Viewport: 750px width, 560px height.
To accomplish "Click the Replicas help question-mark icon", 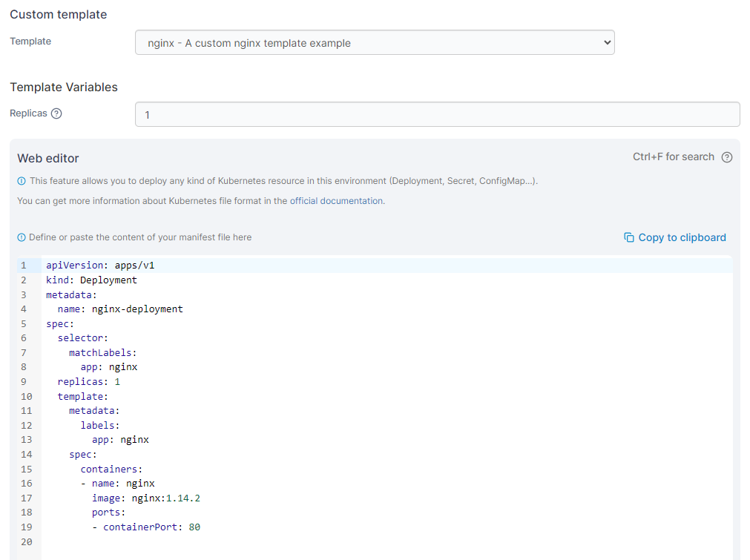I will click(56, 114).
